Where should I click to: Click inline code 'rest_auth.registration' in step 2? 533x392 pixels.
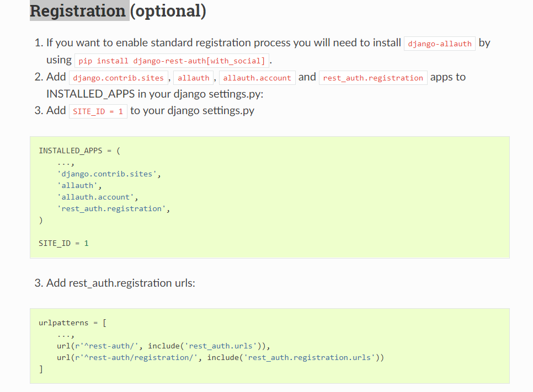373,78
